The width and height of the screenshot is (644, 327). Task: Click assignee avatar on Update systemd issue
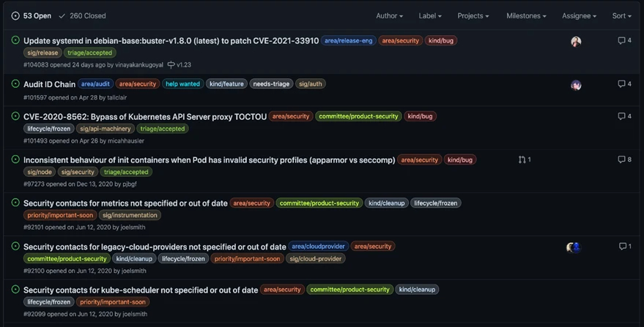(x=576, y=42)
